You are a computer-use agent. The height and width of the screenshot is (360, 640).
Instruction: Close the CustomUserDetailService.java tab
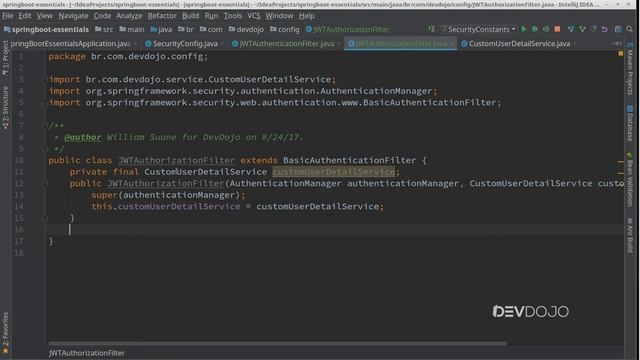point(575,44)
